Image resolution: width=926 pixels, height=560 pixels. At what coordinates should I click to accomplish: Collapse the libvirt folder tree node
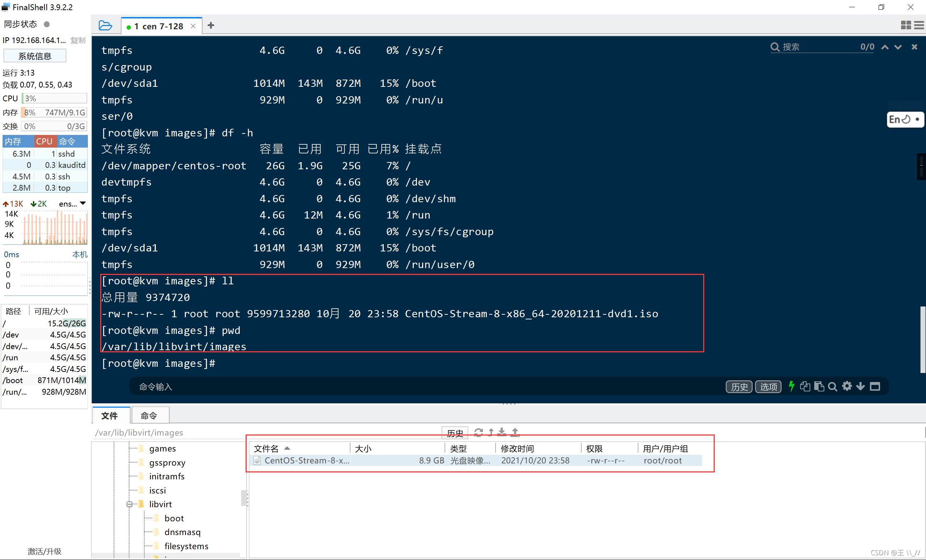(129, 504)
